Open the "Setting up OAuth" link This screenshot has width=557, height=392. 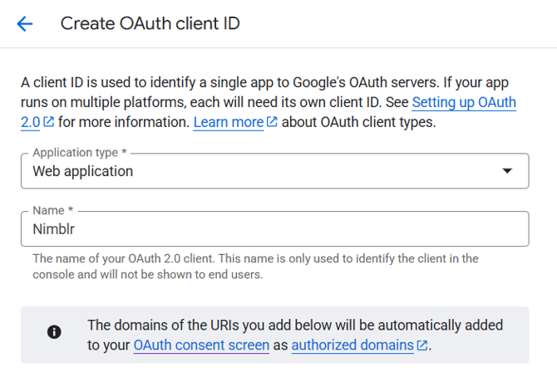click(464, 103)
